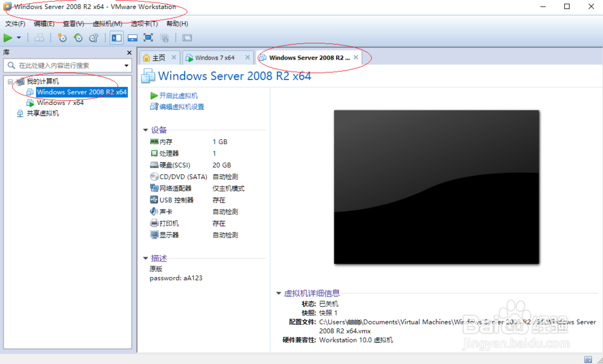
Task: Open the 文件(F) menu
Action: [x=16, y=24]
